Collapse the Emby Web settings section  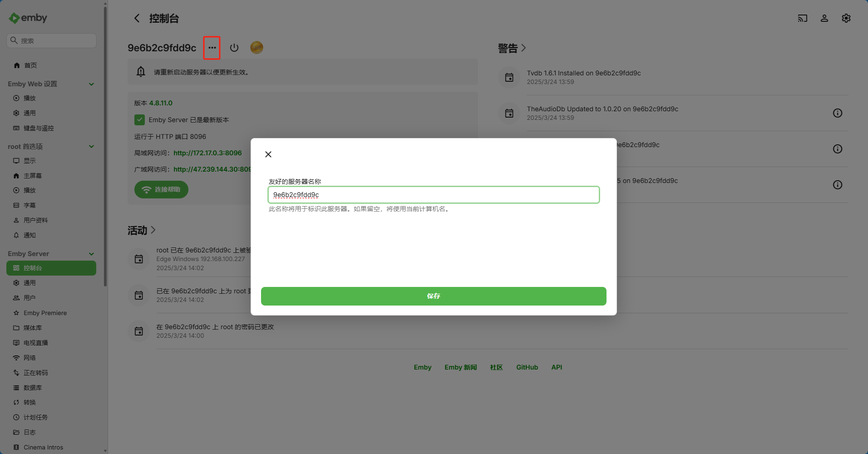coord(91,84)
